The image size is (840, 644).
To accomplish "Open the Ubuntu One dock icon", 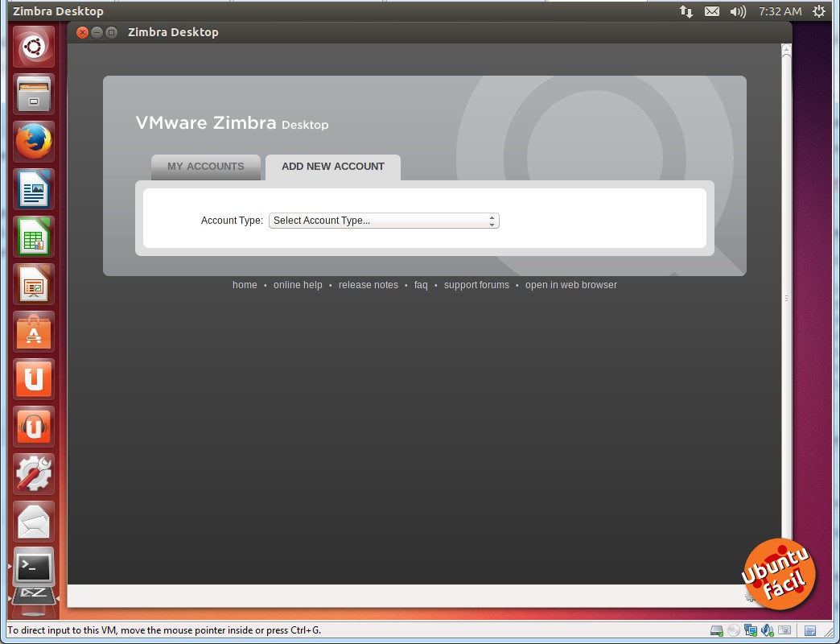I will [34, 379].
